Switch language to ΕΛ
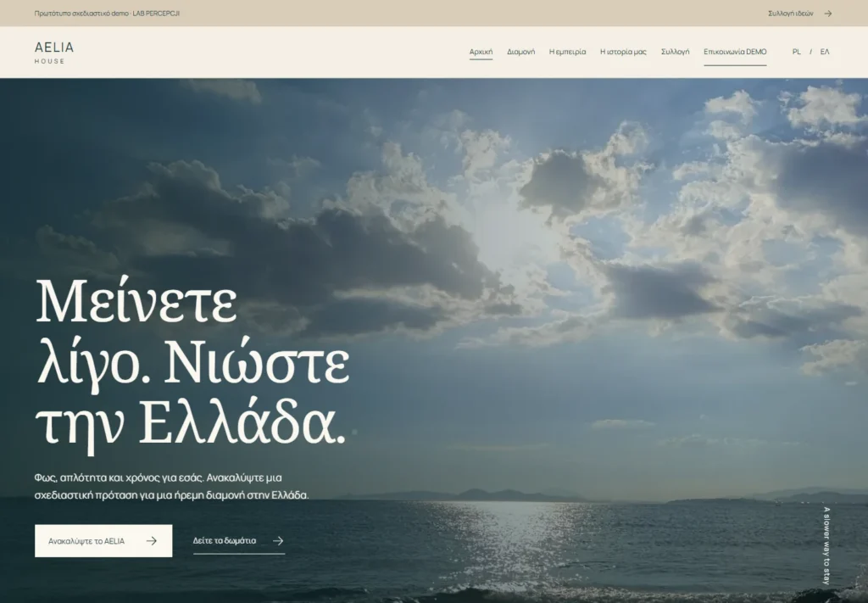 pos(825,52)
